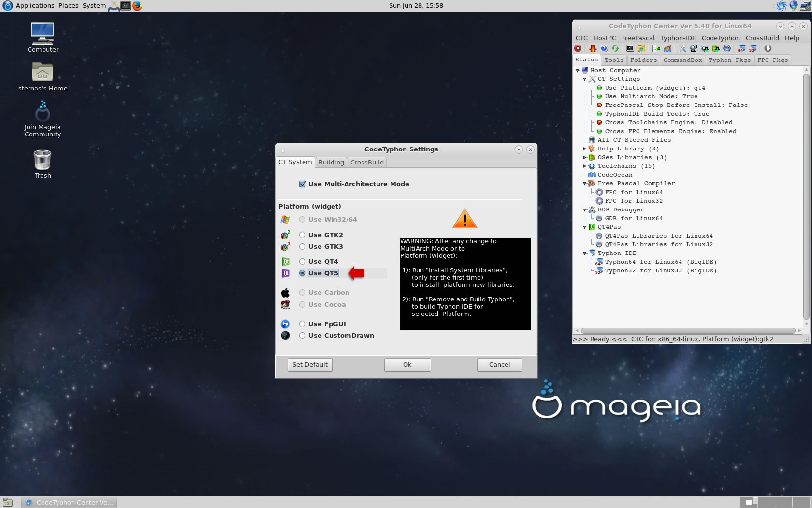
Task: Select FPC for Linux64 tree item
Action: point(634,192)
